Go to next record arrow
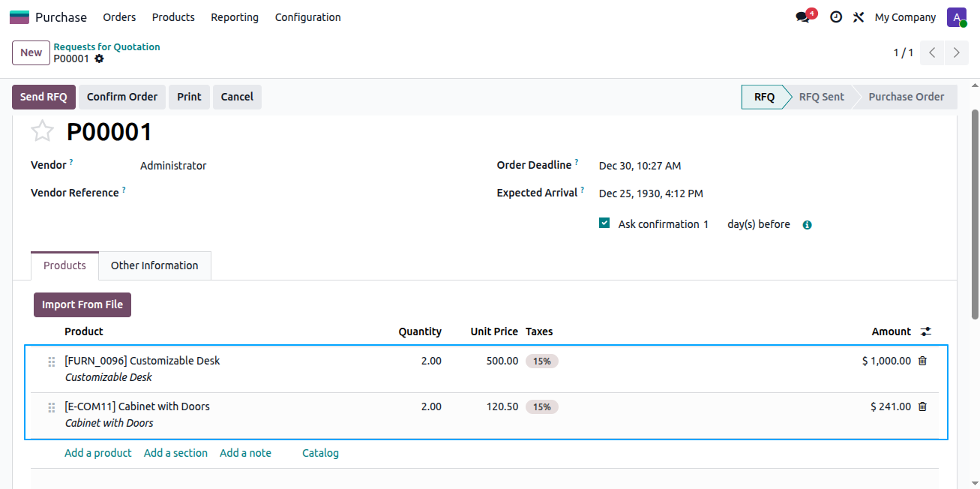This screenshot has width=980, height=489. click(x=956, y=52)
